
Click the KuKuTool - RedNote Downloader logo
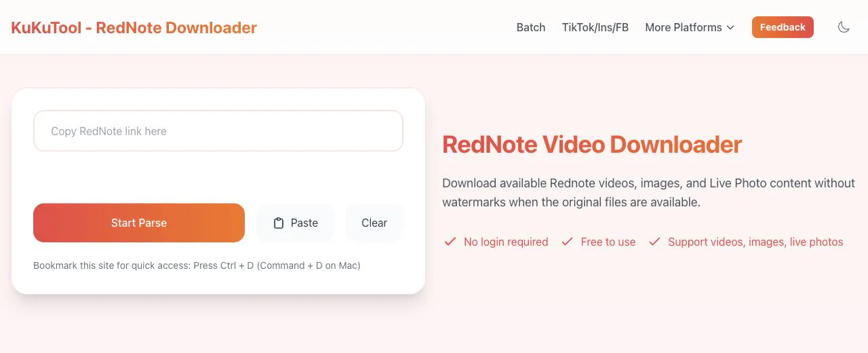(134, 28)
